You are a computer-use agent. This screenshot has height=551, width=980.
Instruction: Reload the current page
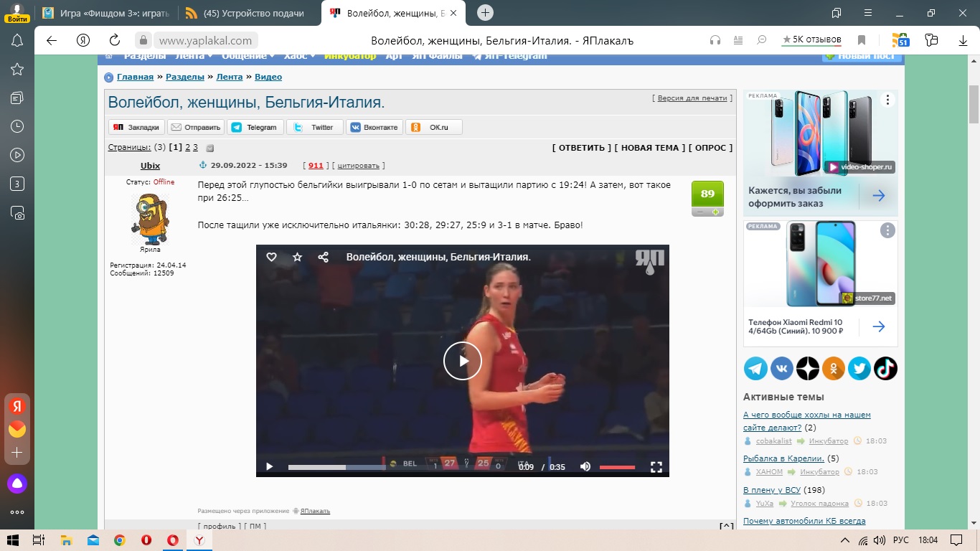point(115,40)
